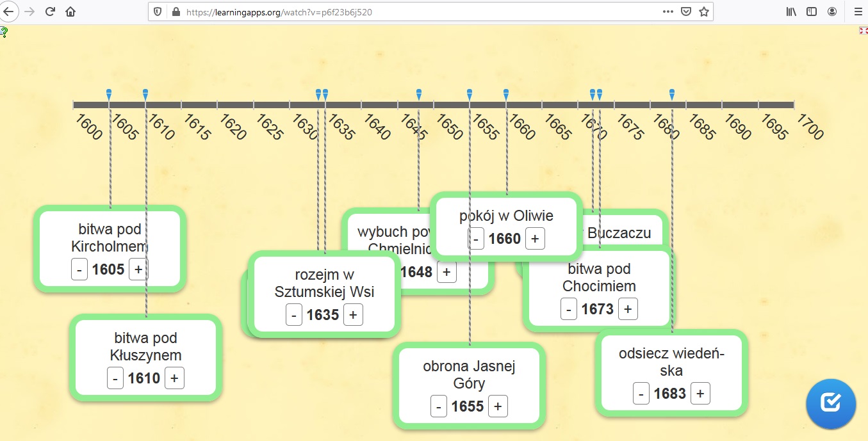Increase the year on bitwa pod Kircholmem

click(x=138, y=269)
